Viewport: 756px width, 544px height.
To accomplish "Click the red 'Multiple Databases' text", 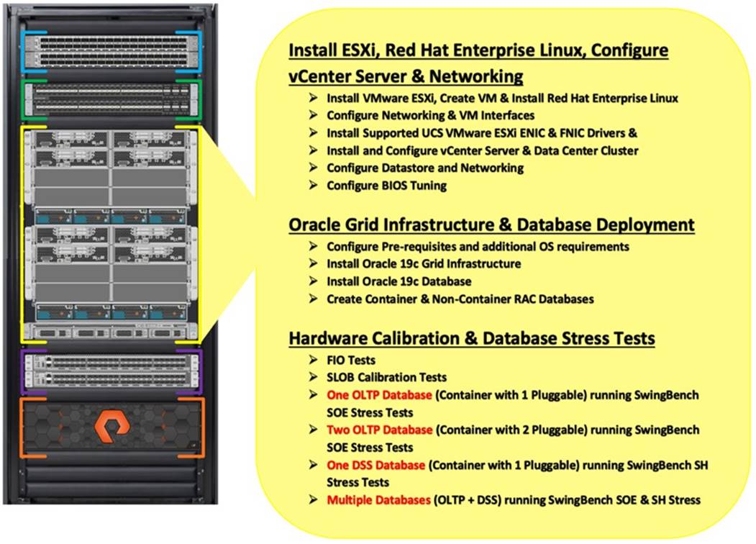I will click(x=378, y=500).
